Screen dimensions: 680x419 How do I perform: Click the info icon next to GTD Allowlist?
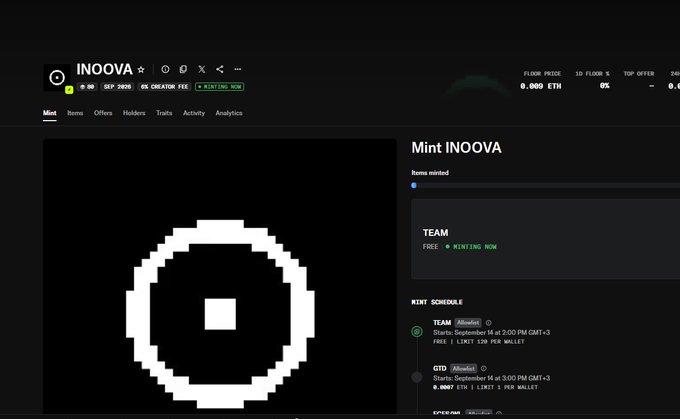coord(484,368)
